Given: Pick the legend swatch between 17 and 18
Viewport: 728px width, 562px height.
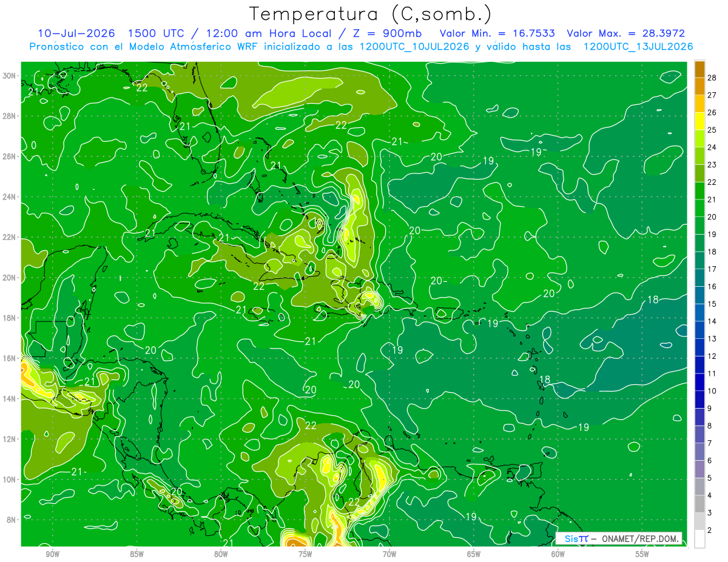Looking at the screenshot, I should pyautogui.click(x=699, y=260).
